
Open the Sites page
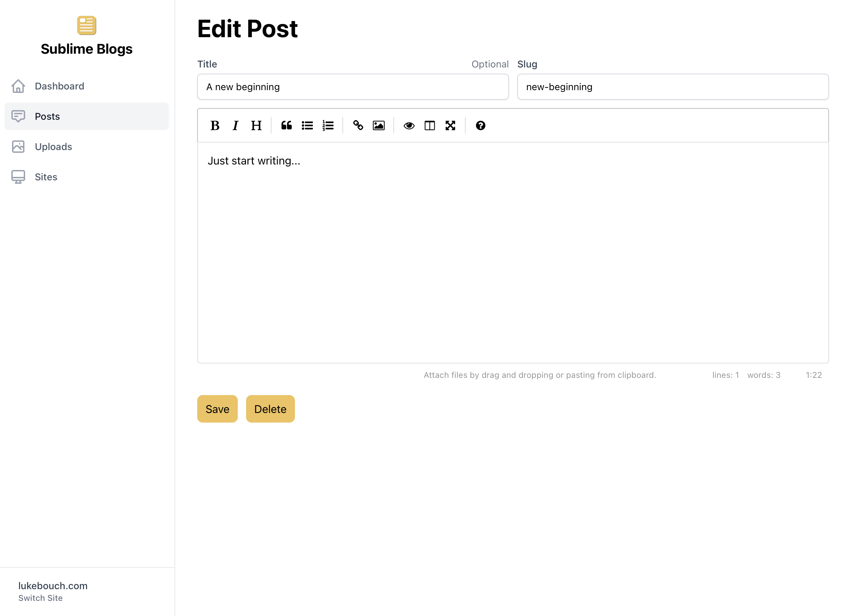tap(46, 177)
